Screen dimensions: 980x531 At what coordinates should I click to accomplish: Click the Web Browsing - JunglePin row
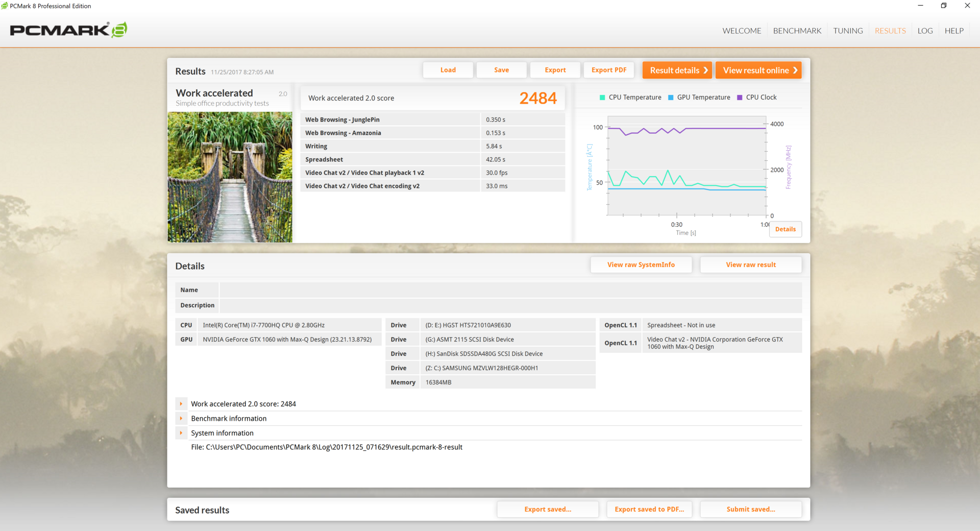433,119
